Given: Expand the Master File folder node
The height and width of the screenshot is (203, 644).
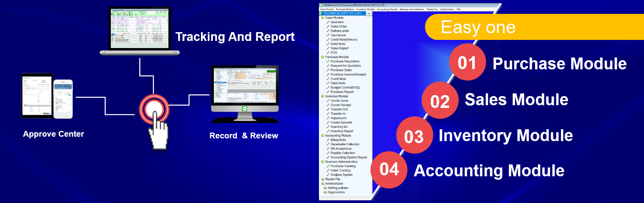Looking at the screenshot, I should [x=322, y=179].
